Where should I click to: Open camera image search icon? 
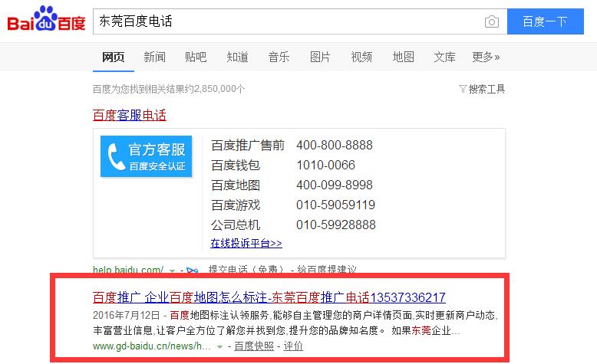[491, 21]
